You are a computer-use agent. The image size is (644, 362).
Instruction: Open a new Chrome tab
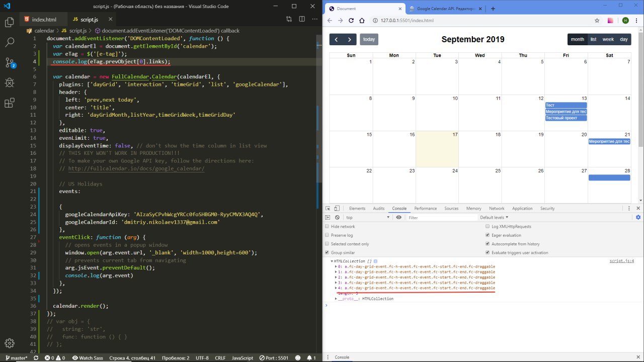point(493,9)
